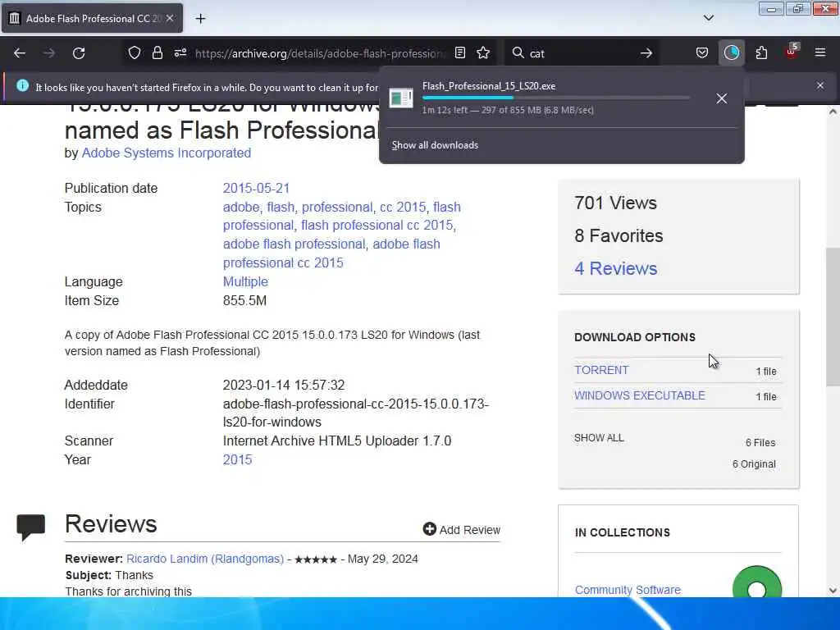Close the Adobe Flash Professional tab

coord(170,18)
